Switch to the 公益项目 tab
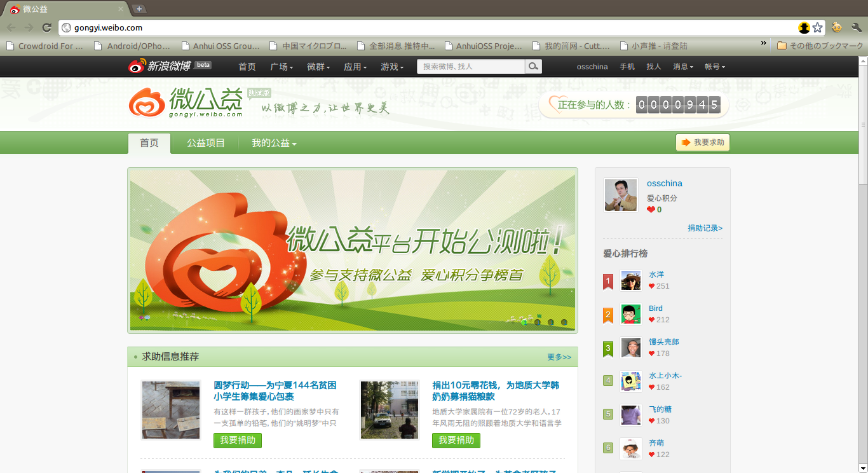The width and height of the screenshot is (868, 473). click(206, 143)
